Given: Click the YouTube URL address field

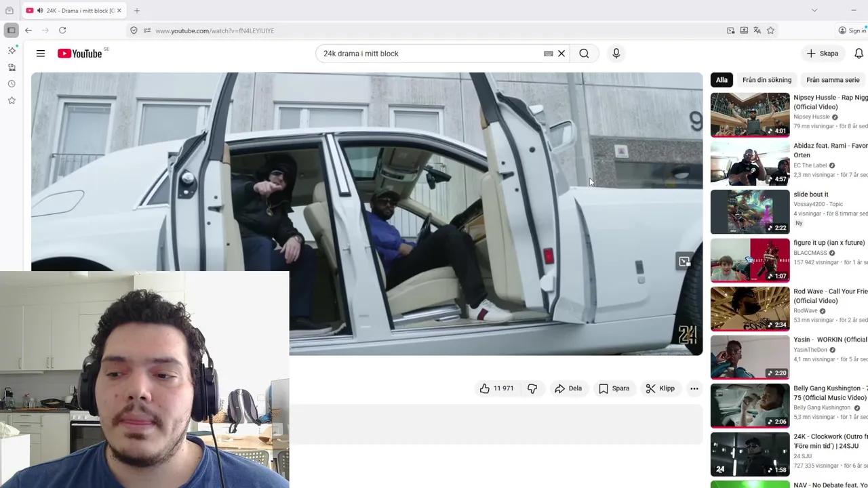Looking at the screenshot, I should (434, 30).
